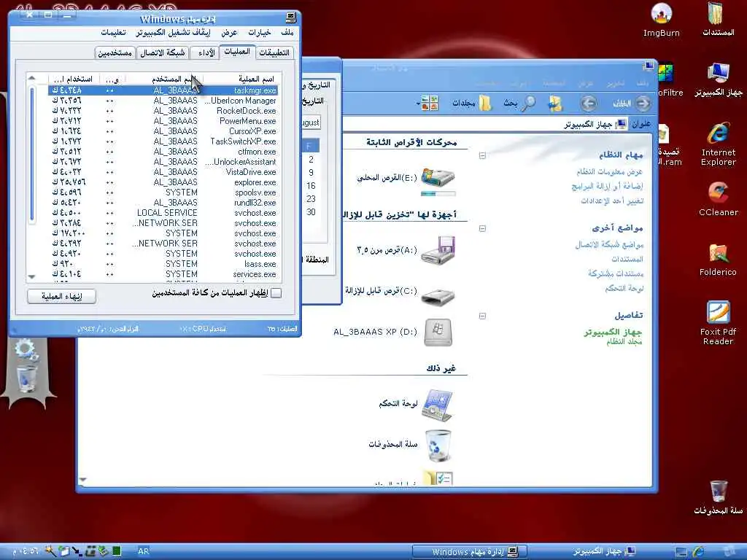Switch to the الأداء tab
The width and height of the screenshot is (747, 560).
tap(206, 52)
